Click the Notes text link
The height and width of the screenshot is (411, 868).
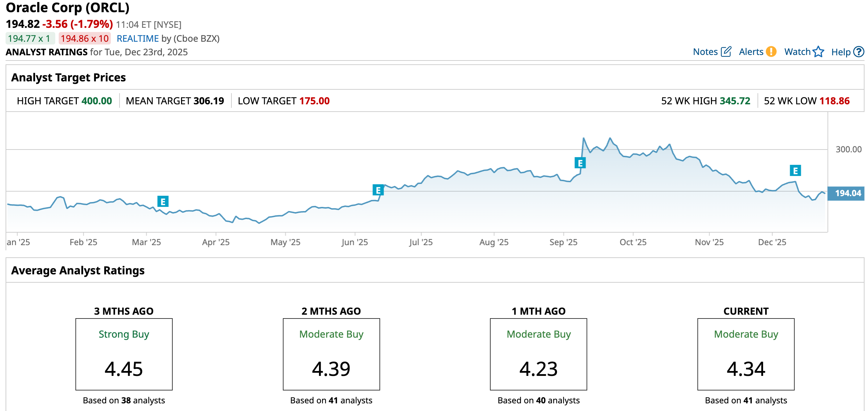coord(705,52)
